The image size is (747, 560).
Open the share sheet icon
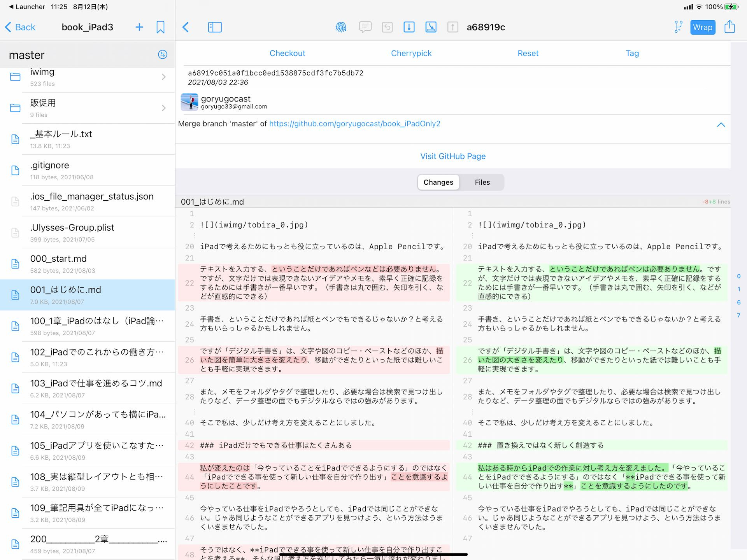729,27
